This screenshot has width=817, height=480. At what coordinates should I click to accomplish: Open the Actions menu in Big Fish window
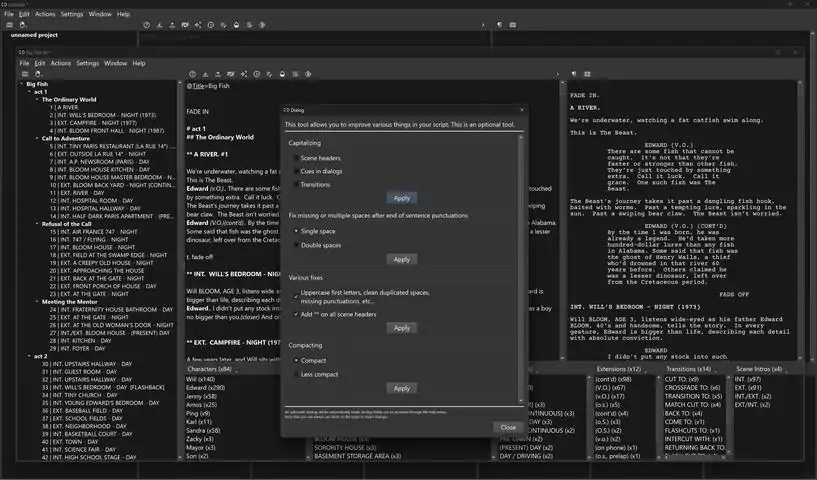tap(60, 63)
